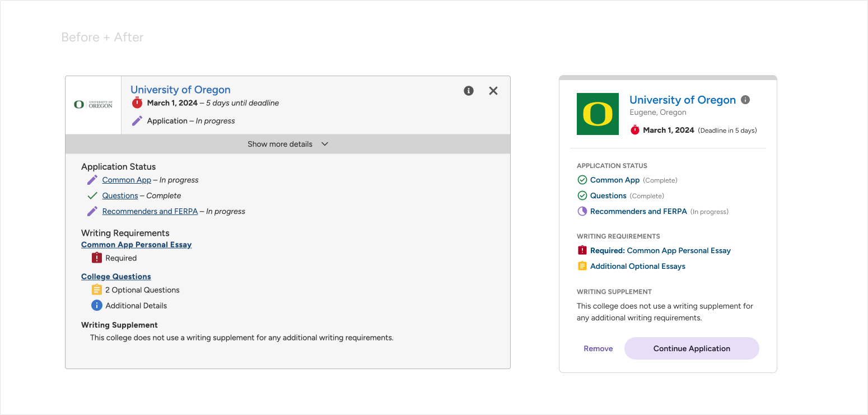Click 'APPLICATION STATUS' heading in white card
Viewport: 868px width, 415px height.
click(x=612, y=166)
